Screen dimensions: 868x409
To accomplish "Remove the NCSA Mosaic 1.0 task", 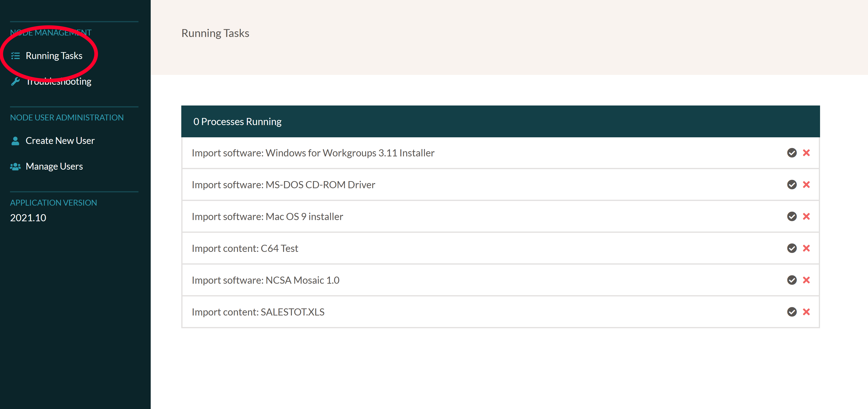I will tap(806, 280).
